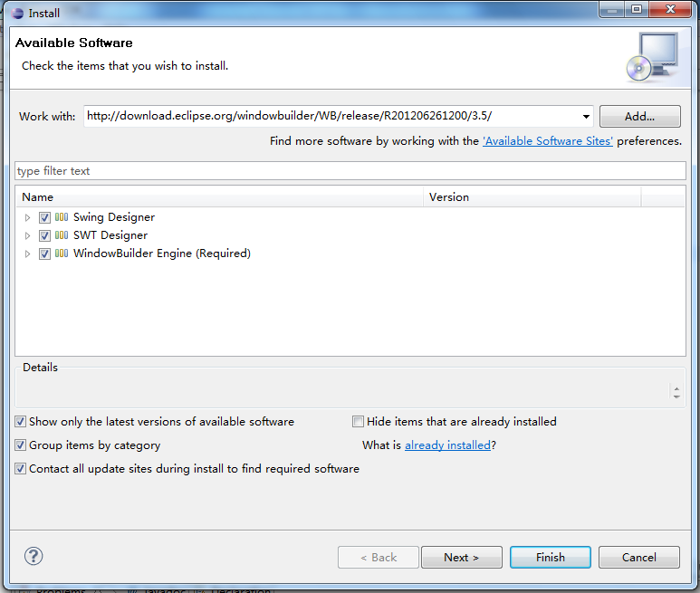
Task: Close the Install dialog window
Action: tap(670, 9)
